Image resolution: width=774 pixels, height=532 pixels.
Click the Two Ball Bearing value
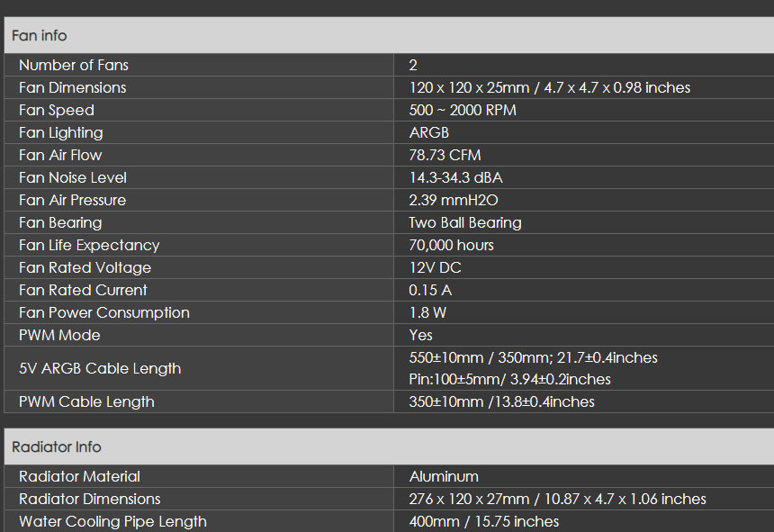point(465,222)
